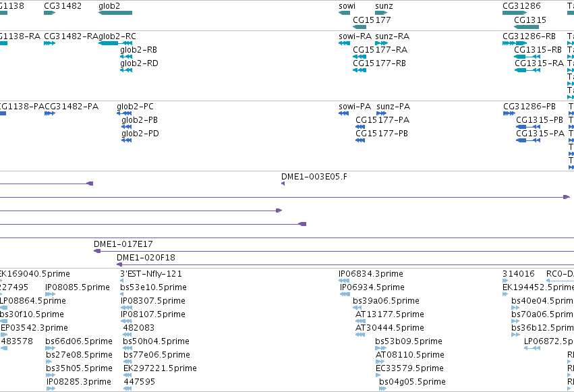Select EST IP08107.5prime
The height and width of the screenshot is (392, 574).
[x=126, y=321]
